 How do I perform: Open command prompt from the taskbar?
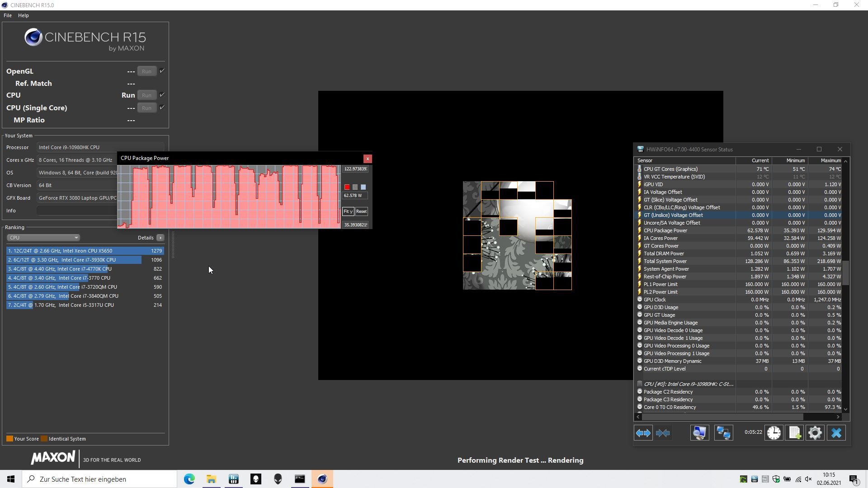[x=300, y=479]
